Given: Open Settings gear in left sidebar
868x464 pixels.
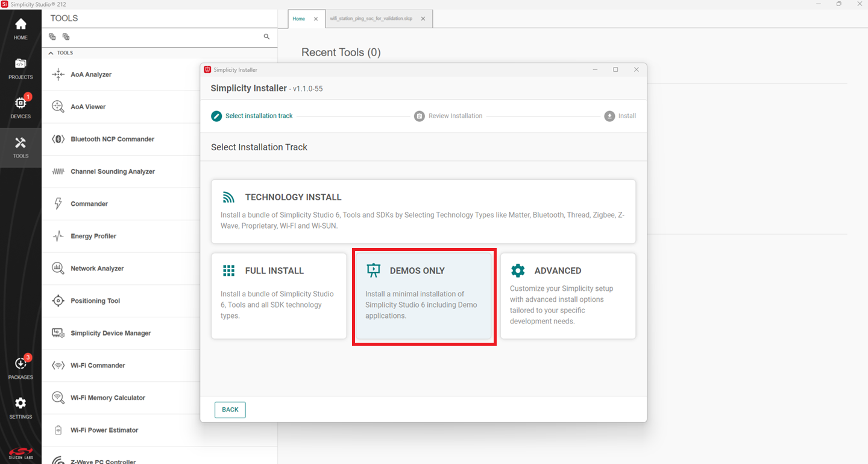Looking at the screenshot, I should (20, 407).
